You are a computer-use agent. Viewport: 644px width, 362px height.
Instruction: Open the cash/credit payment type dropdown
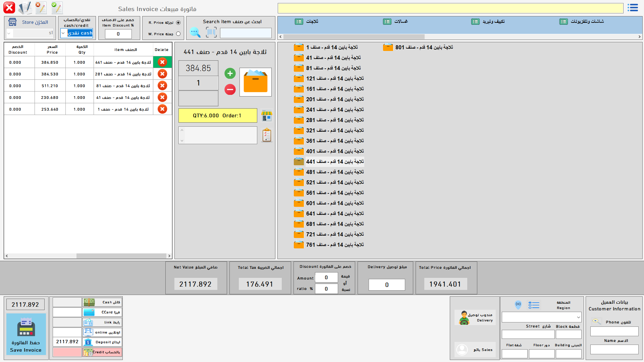click(64, 33)
